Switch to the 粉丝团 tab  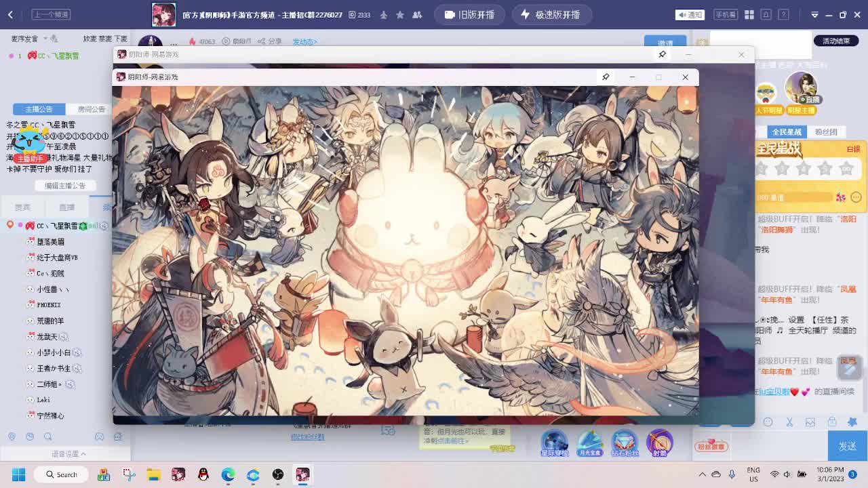coord(826,131)
